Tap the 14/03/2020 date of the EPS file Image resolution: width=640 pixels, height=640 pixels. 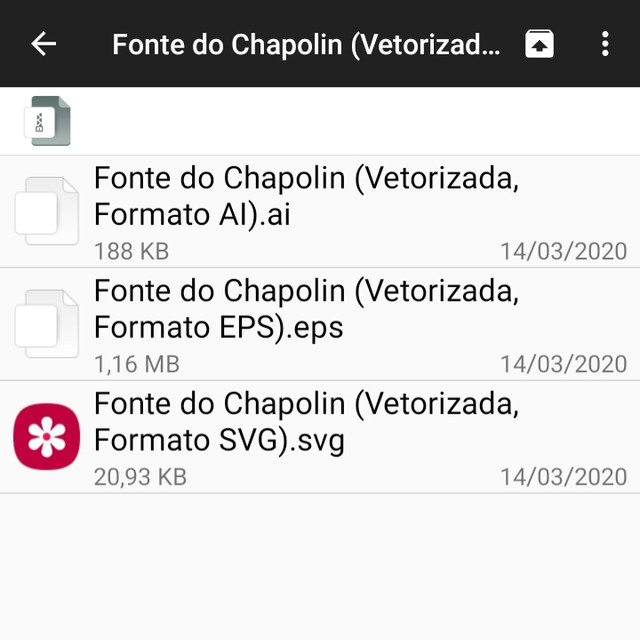563,364
